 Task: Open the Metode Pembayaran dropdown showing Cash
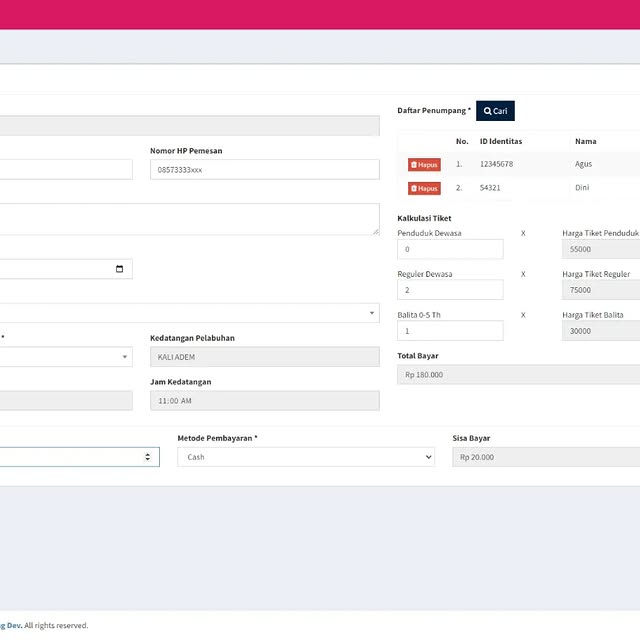point(305,457)
